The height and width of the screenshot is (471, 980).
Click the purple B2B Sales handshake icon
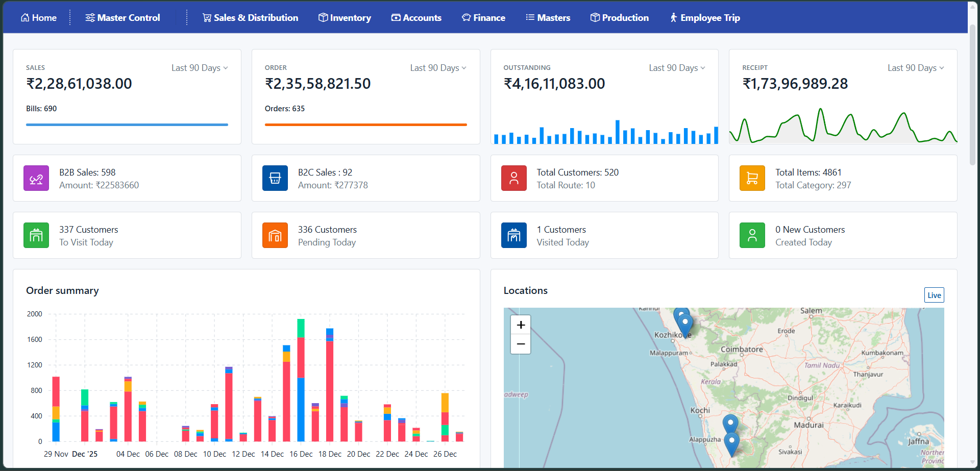(x=36, y=178)
